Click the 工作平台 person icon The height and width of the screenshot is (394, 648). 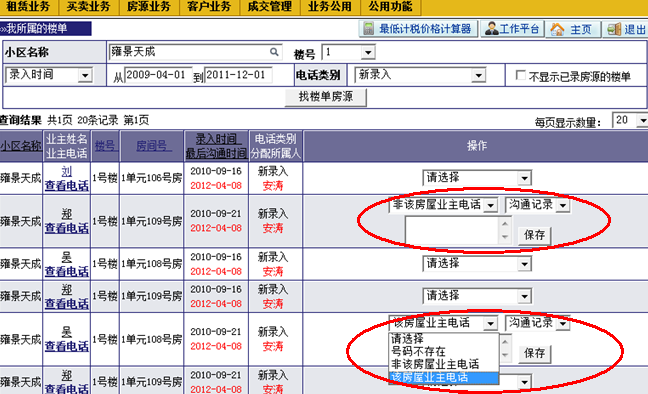(492, 29)
